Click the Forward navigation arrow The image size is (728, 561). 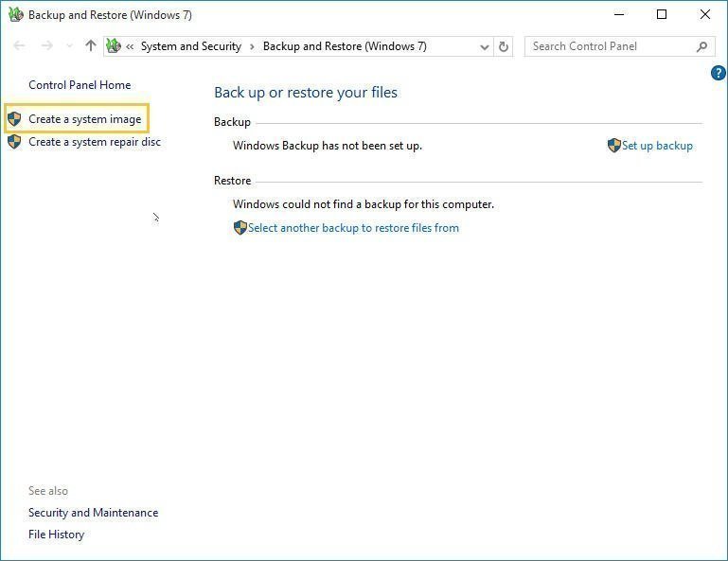46,45
